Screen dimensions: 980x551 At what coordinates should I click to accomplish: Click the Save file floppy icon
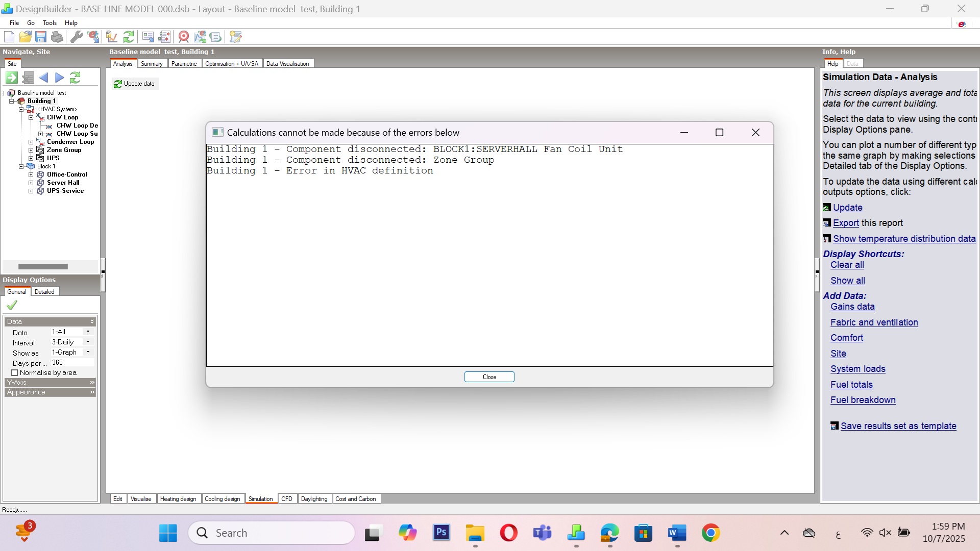[x=41, y=37]
